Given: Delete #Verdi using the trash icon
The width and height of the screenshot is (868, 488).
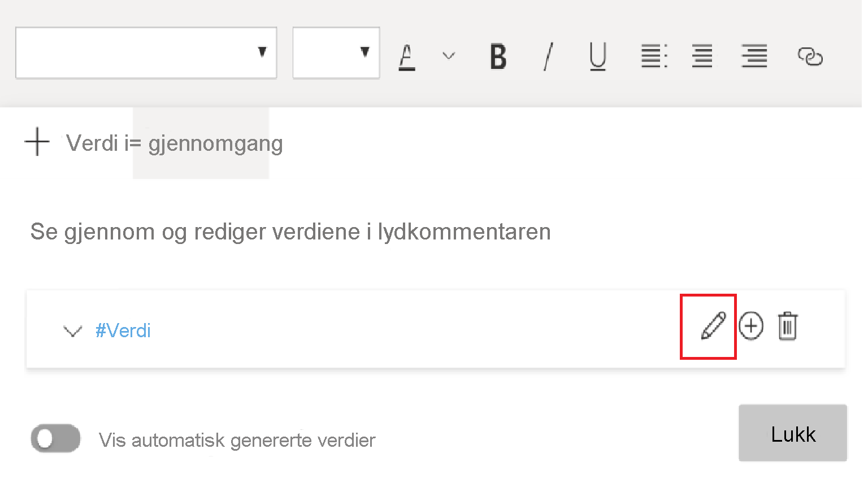Looking at the screenshot, I should pyautogui.click(x=787, y=326).
